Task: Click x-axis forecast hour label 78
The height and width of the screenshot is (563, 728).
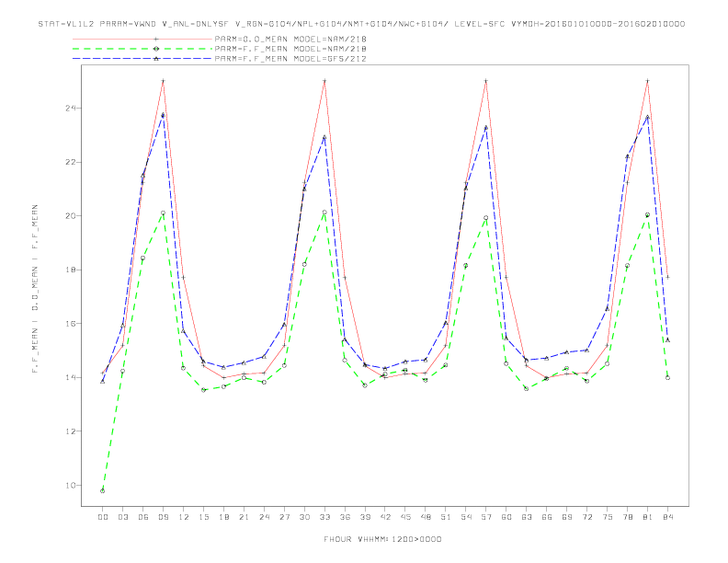Action: [x=627, y=517]
